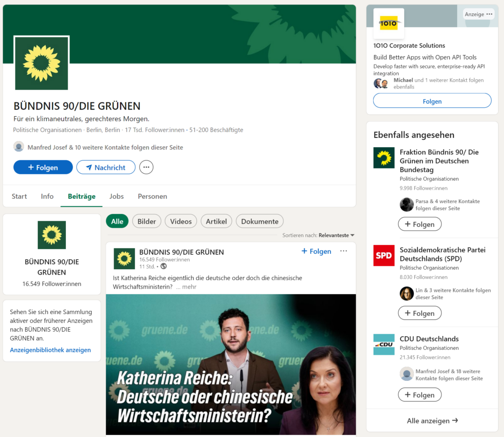Viewport: 504px width, 437px height.
Task: Open the Anzeige options menu on the ad
Action: pyautogui.click(x=489, y=14)
